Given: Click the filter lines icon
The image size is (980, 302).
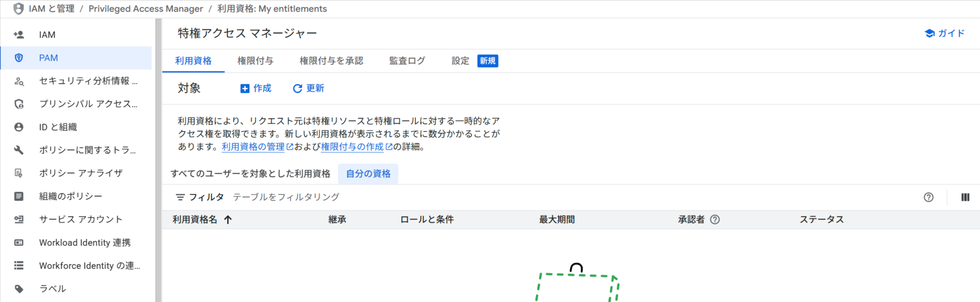Looking at the screenshot, I should click(x=180, y=197).
